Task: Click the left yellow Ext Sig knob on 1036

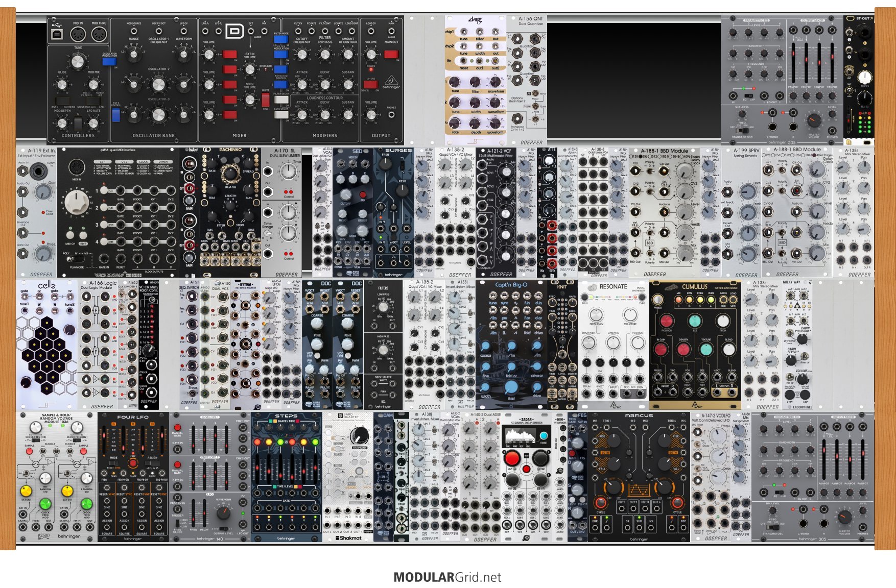Action: coord(26,491)
